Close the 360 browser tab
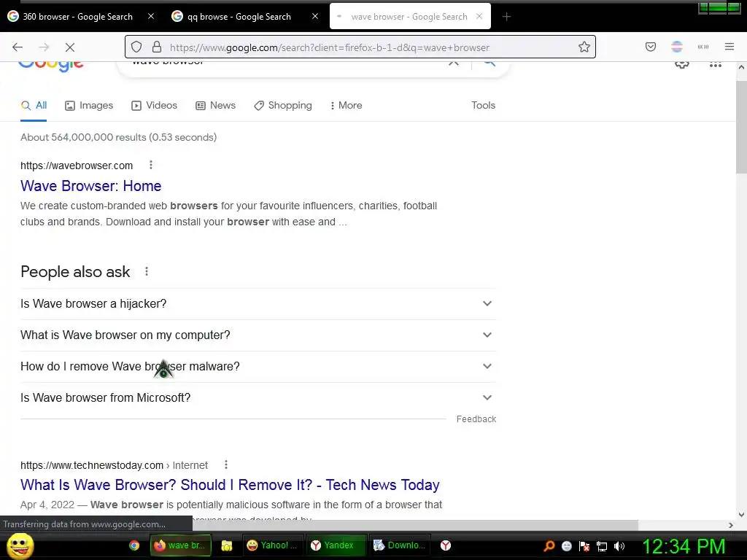Screen dimensions: 747x560 tap(151, 16)
